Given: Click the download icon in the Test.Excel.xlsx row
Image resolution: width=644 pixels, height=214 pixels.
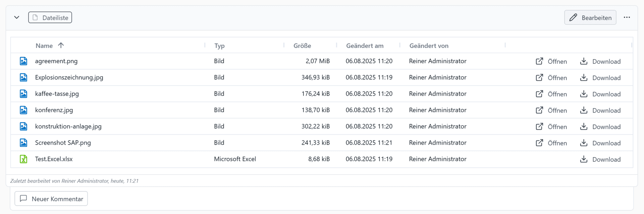Looking at the screenshot, I should 584,159.
